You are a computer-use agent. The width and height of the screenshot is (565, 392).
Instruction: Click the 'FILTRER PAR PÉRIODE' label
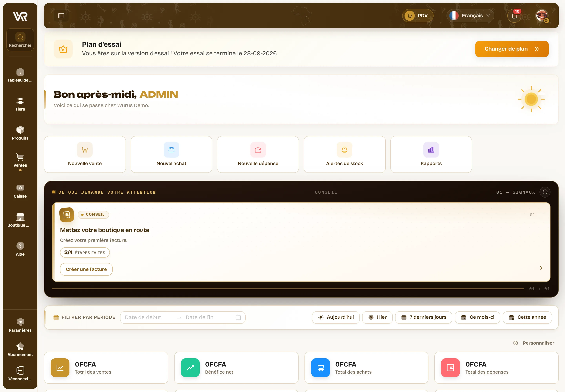88,317
